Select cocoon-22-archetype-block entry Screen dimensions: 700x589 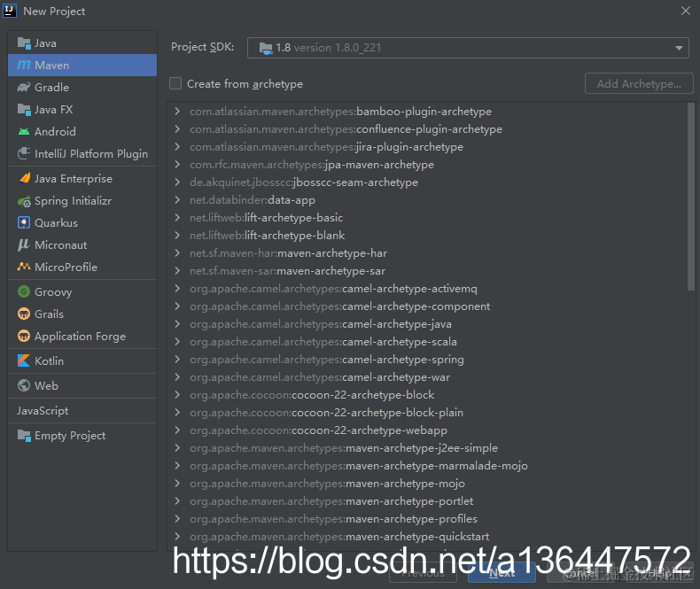312,395
